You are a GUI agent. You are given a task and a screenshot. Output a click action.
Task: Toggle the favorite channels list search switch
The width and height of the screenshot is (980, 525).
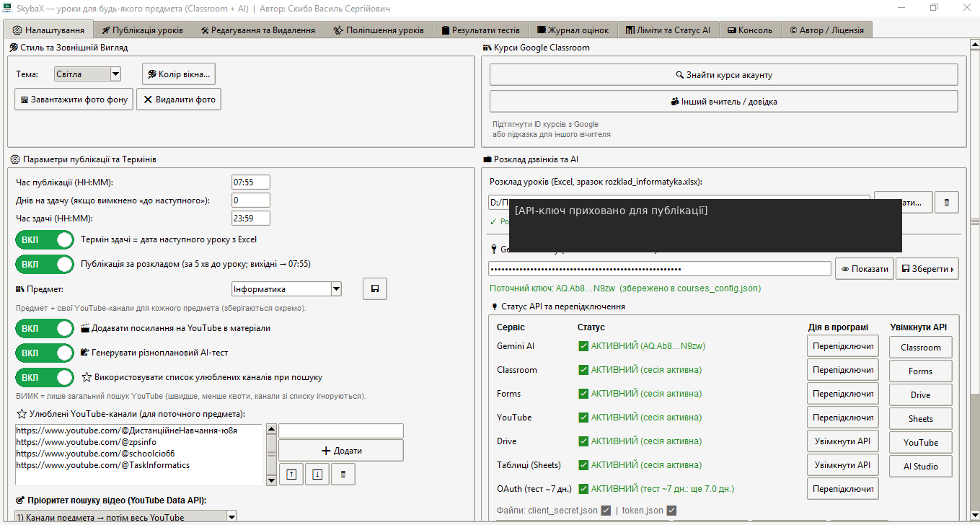pos(45,378)
